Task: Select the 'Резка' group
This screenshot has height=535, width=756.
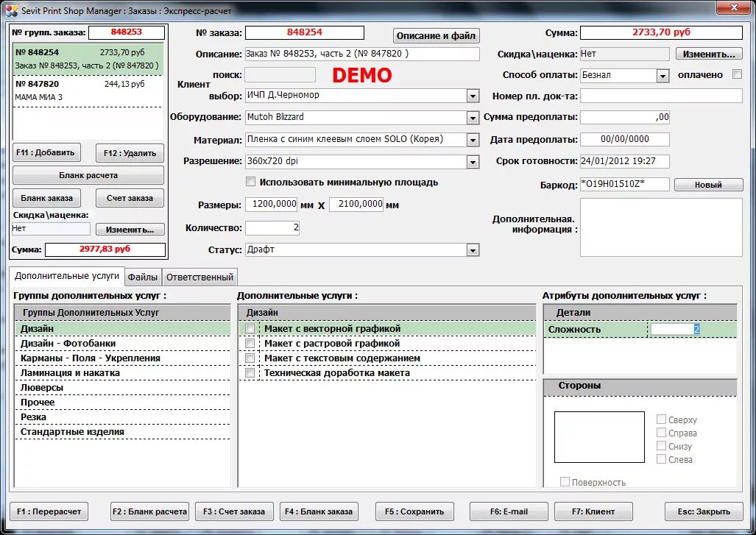Action: point(122,417)
